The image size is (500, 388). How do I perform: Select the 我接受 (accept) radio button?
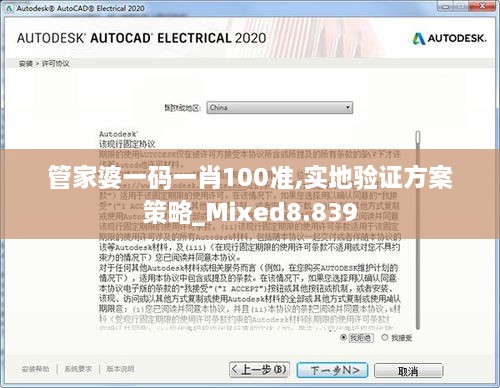pos(385,337)
